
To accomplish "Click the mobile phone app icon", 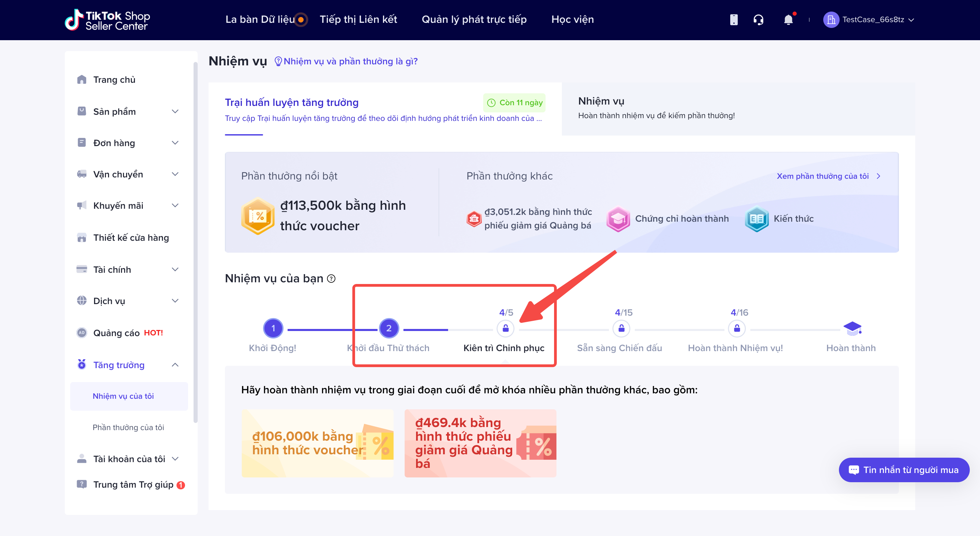I will coord(734,20).
